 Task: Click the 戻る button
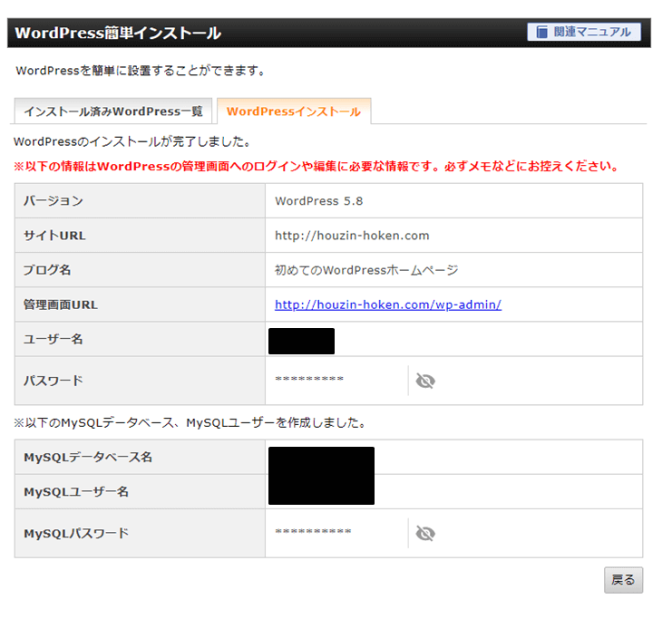623,580
